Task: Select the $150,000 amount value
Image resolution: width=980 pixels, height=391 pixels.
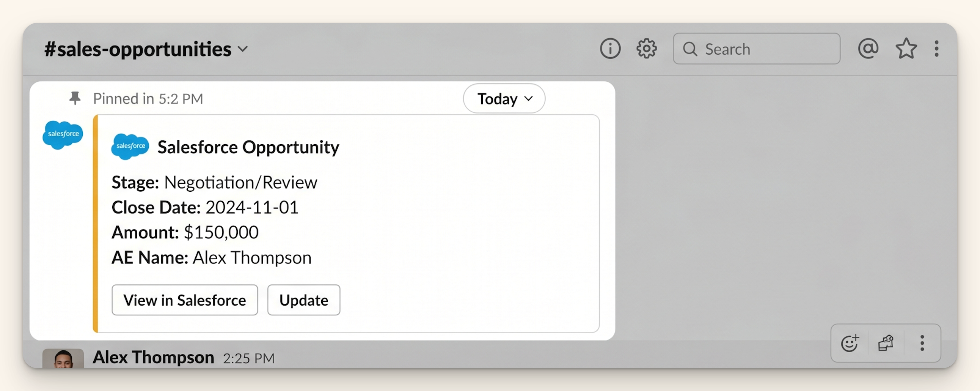Action: point(221,232)
